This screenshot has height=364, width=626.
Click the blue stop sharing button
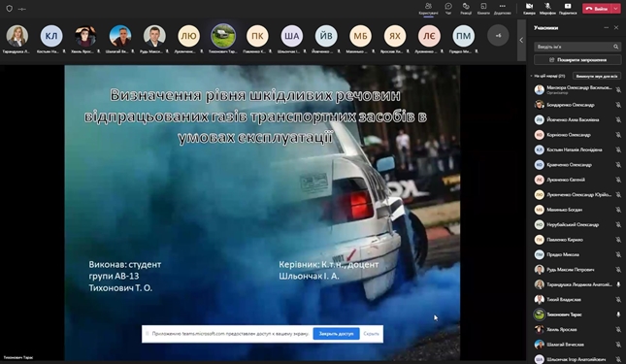(336, 334)
